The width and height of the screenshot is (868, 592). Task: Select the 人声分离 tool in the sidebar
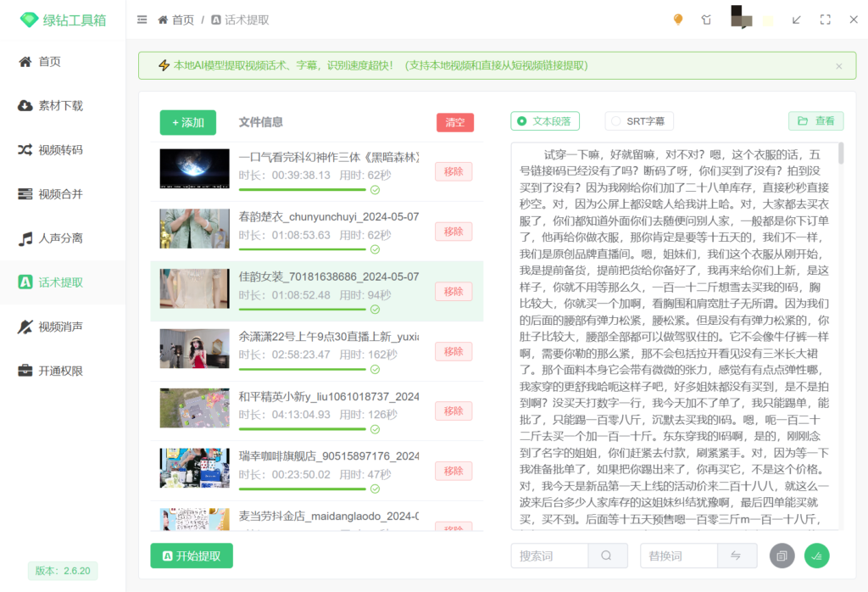pyautogui.click(x=62, y=238)
